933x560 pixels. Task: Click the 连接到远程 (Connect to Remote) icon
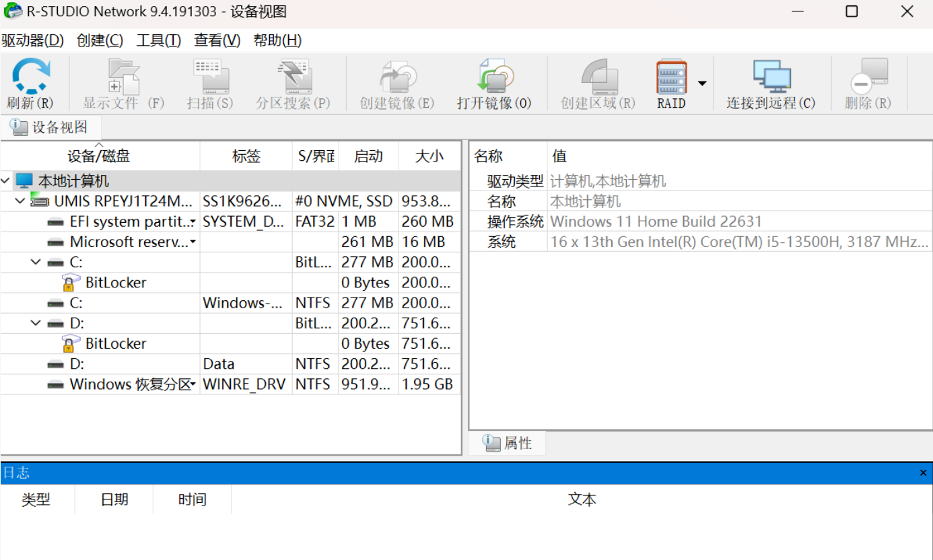(771, 77)
